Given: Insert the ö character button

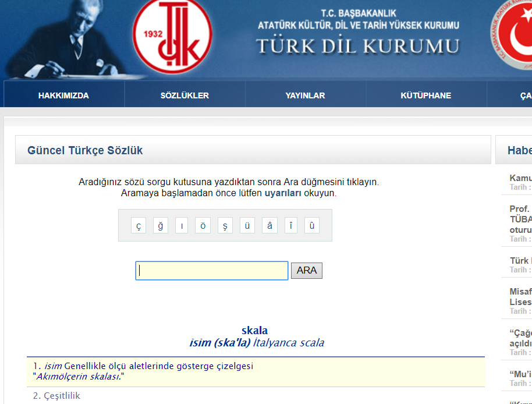Looking at the screenshot, I should coord(203,225).
